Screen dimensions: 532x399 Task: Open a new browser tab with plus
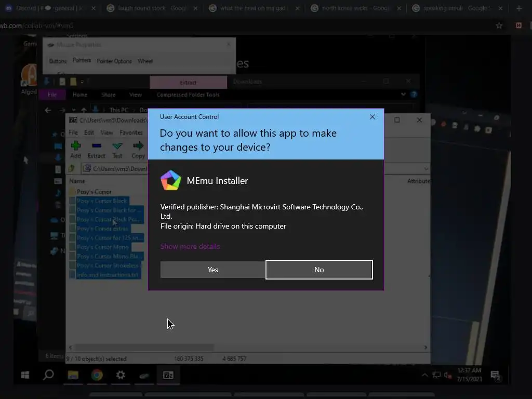519,8
